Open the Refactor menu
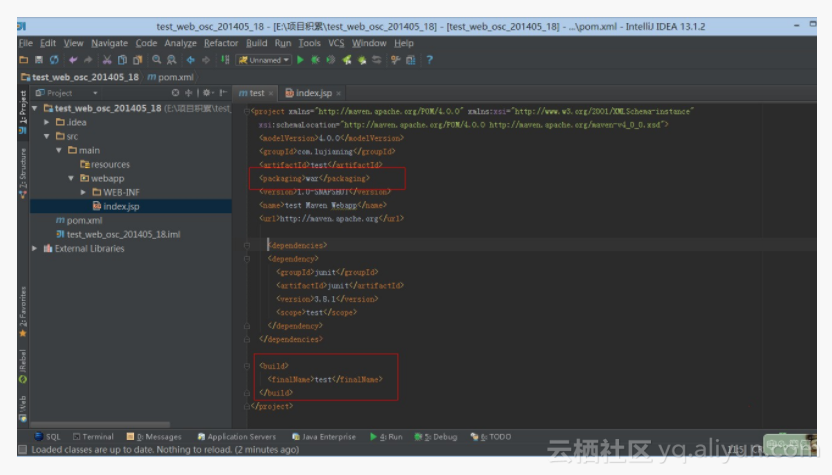Screen dimensions: 832x475 [x=221, y=43]
